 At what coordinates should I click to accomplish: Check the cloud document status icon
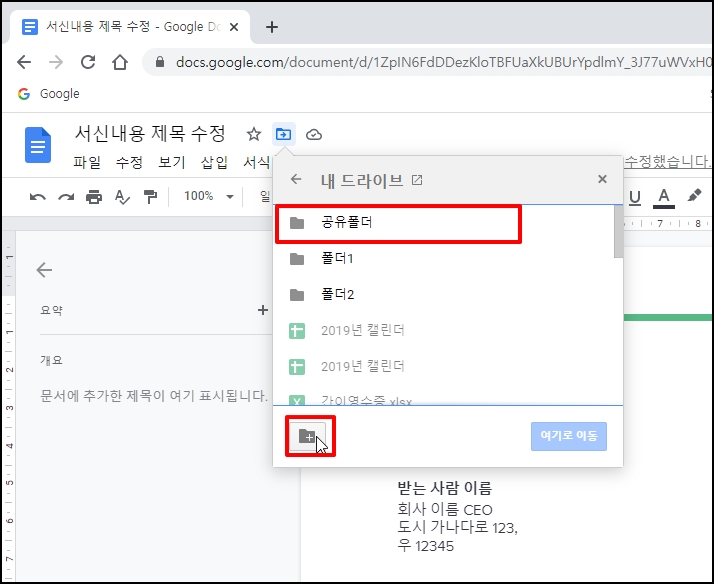tap(314, 135)
